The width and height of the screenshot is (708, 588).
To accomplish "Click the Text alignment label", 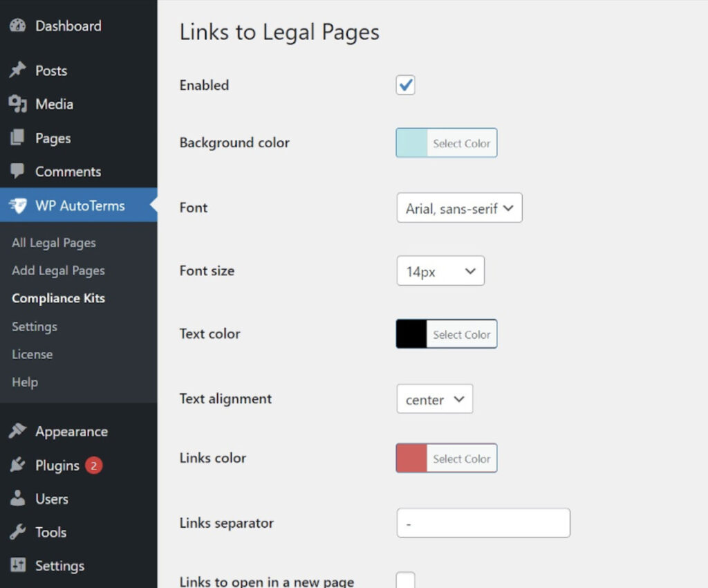I will (225, 398).
